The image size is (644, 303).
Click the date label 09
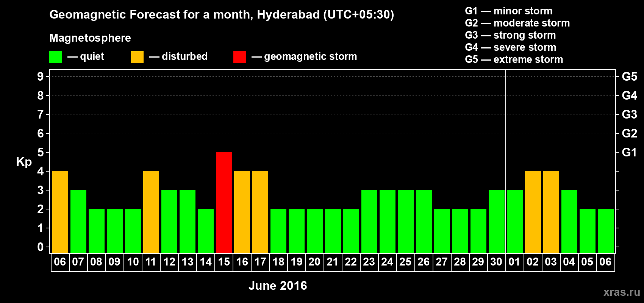pos(114,262)
